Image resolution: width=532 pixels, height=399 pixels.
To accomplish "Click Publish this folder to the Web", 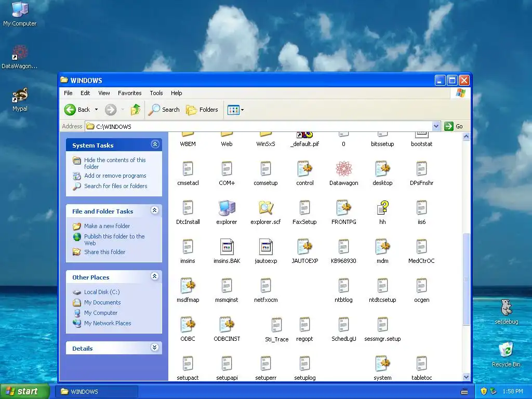I will [114, 240].
